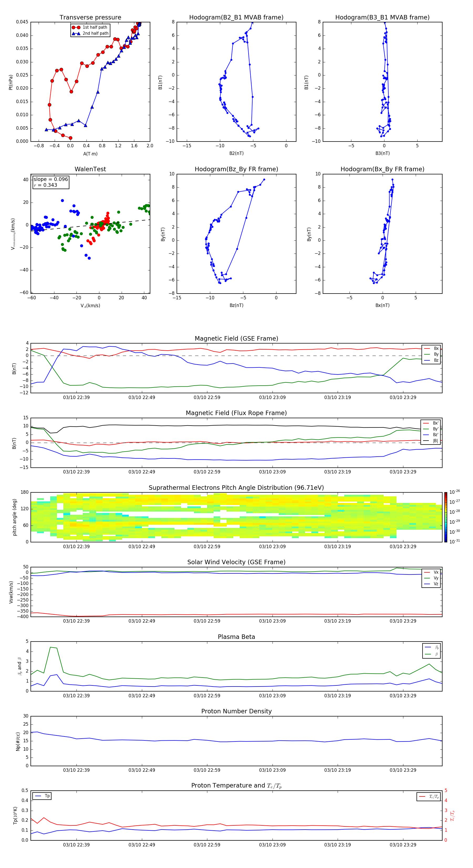Select the By' legend entry
Screen dimensions: 473x868
[431, 429]
